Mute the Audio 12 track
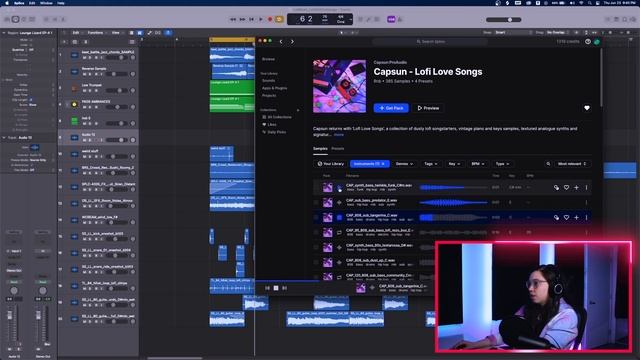 tap(84, 140)
